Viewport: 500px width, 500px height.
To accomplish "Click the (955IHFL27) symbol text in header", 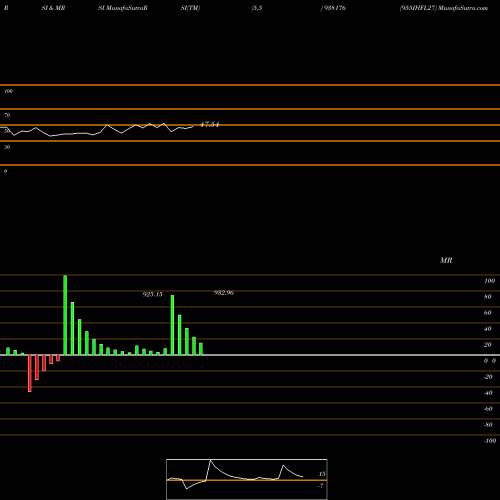I will click(418, 8).
